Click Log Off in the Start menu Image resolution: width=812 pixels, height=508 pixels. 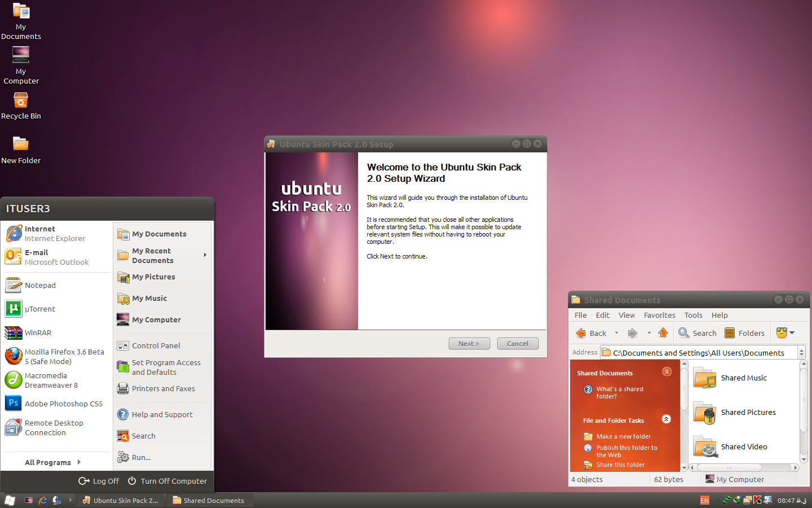(99, 481)
